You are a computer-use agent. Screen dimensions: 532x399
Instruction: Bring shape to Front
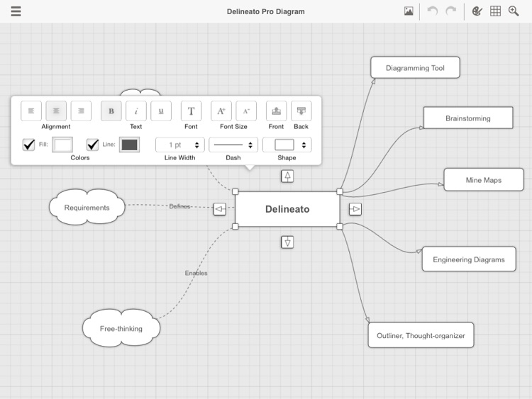276,111
